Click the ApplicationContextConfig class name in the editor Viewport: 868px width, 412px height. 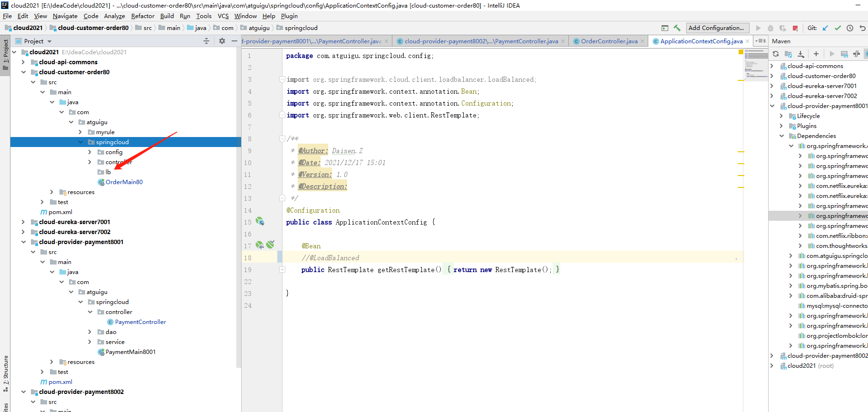pos(381,222)
